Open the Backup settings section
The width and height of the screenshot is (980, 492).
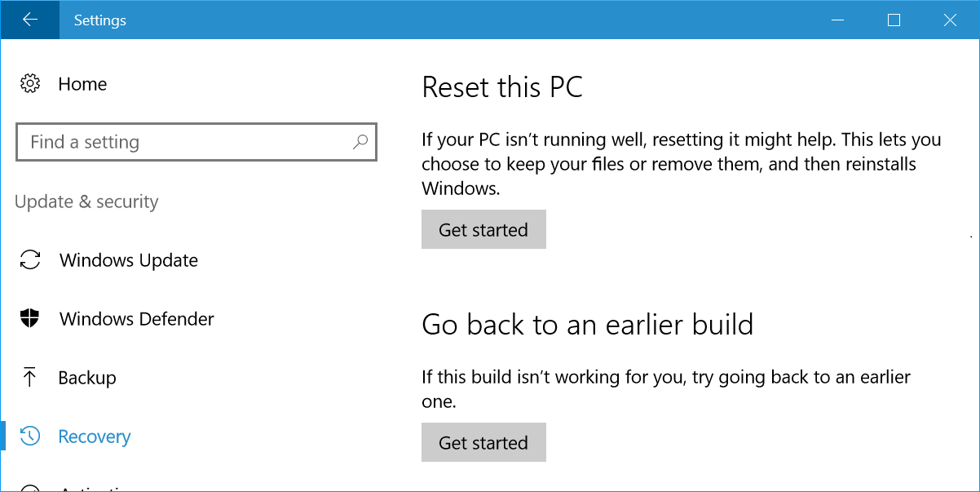[x=87, y=378]
